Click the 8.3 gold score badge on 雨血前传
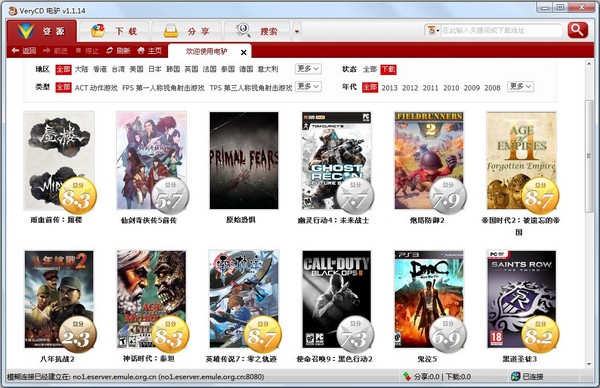Image resolution: width=600 pixels, height=388 pixels. (78, 195)
